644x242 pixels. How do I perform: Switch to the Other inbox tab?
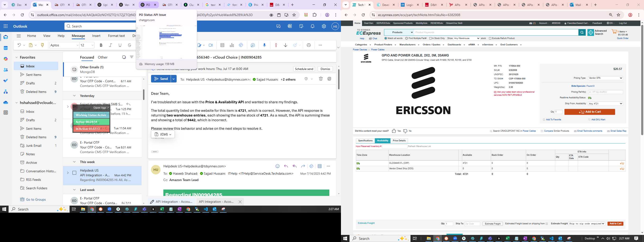point(103,57)
